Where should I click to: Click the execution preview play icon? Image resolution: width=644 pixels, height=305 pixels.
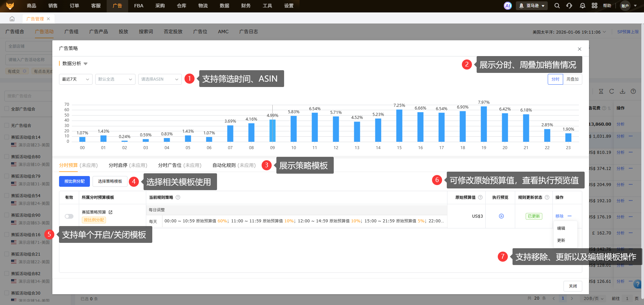(x=501, y=216)
